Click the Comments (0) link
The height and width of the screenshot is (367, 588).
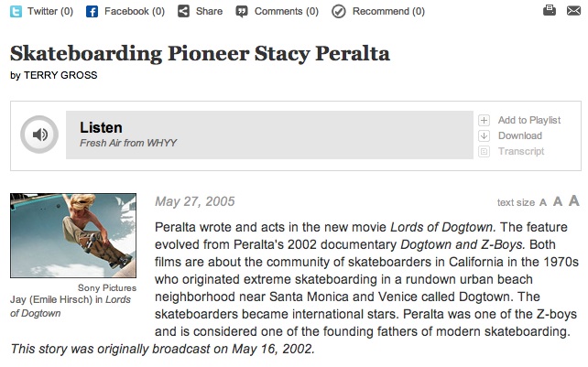point(286,12)
